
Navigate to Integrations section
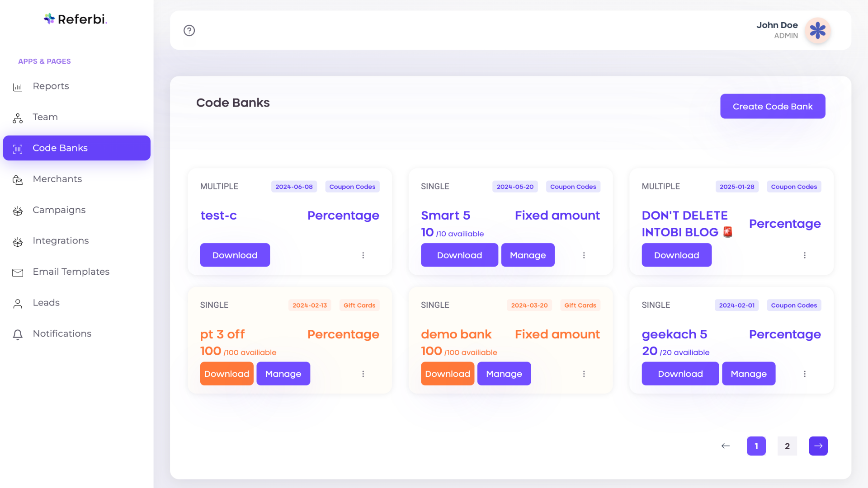tap(61, 241)
